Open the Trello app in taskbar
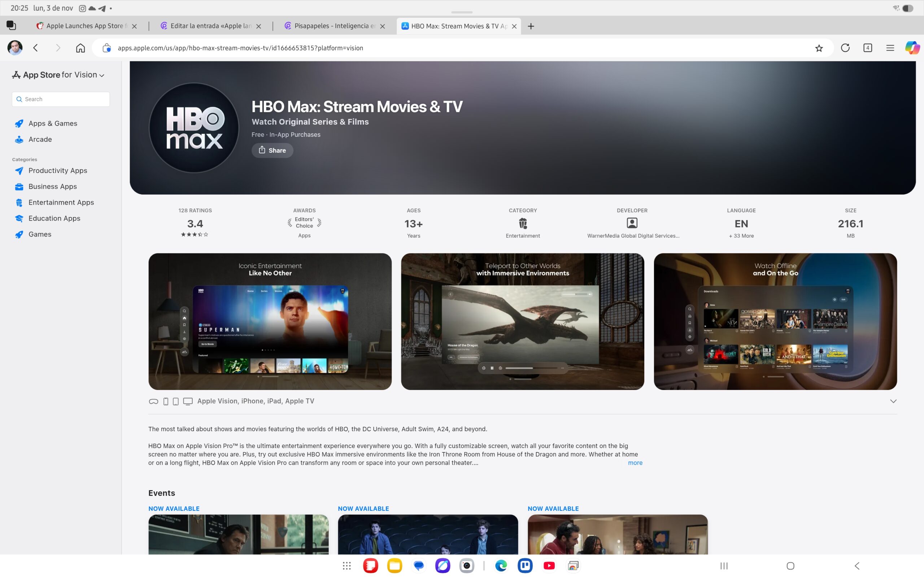 click(525, 565)
